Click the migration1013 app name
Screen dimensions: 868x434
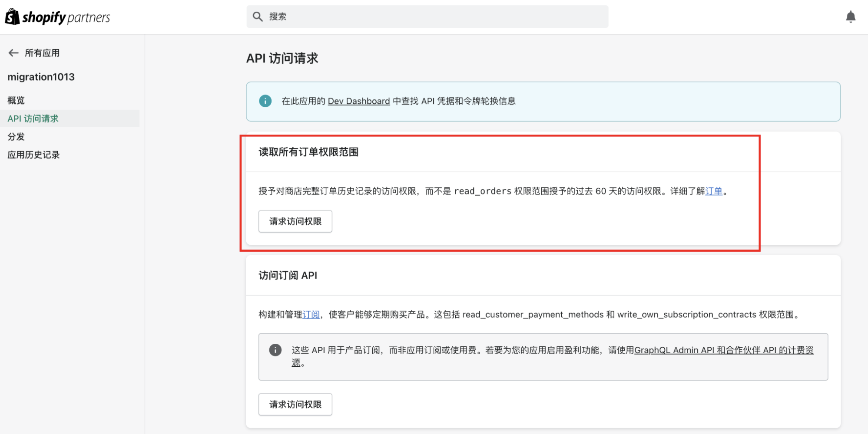tap(41, 77)
